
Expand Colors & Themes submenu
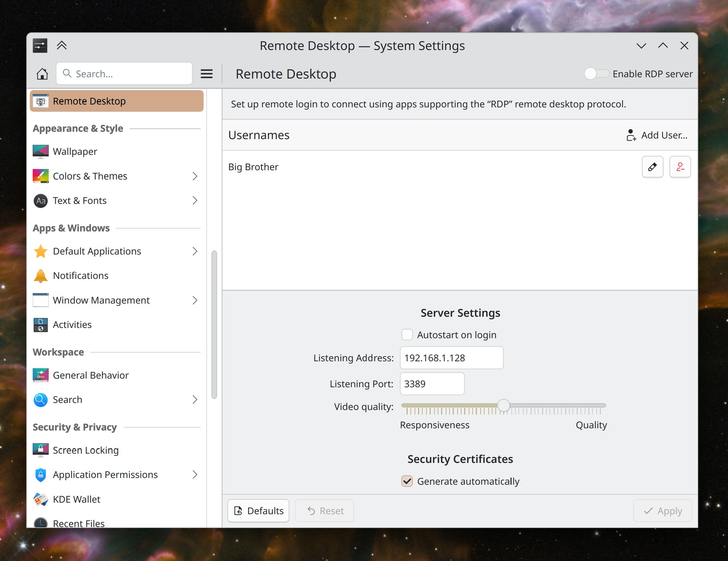click(x=195, y=176)
